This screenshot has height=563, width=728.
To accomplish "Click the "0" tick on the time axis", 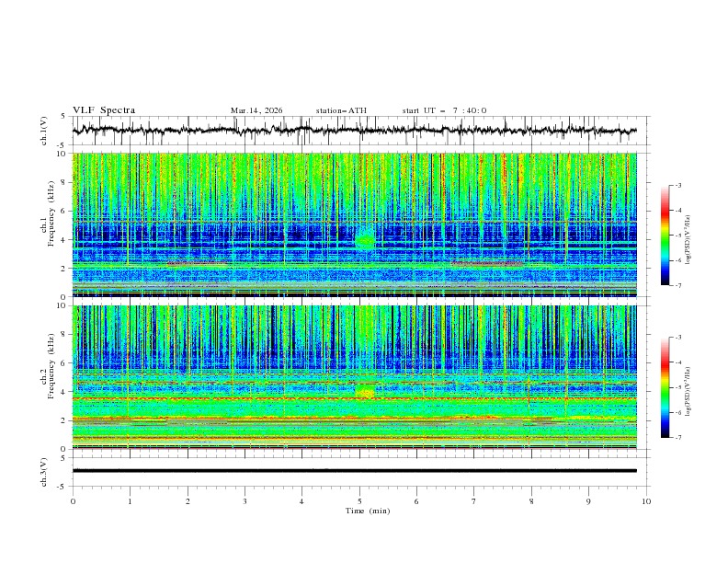I will (73, 501).
